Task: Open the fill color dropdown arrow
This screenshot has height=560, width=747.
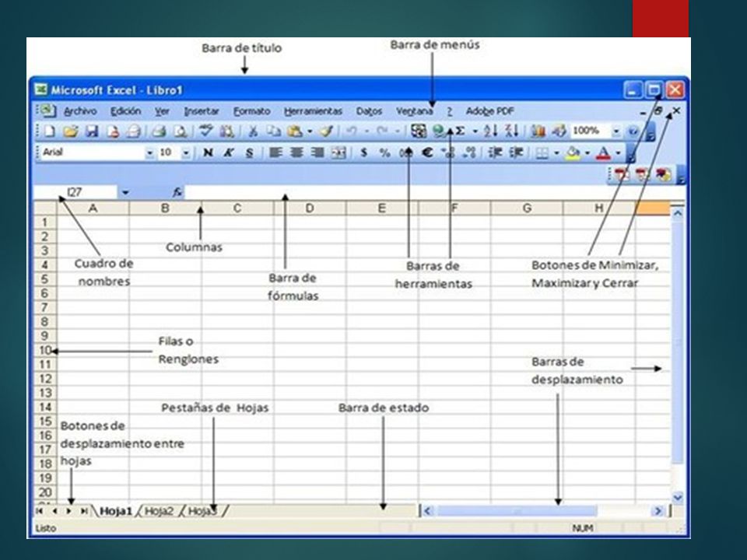Action: pyautogui.click(x=587, y=153)
